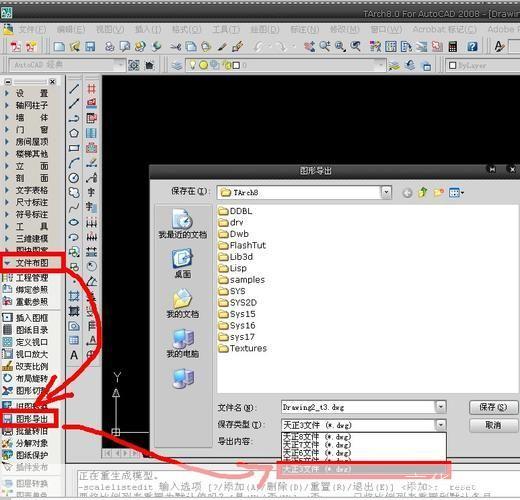This screenshot has height=500, width=520.
Task: Select the Line tool in draw toolbar
Action: pyautogui.click(x=74, y=89)
